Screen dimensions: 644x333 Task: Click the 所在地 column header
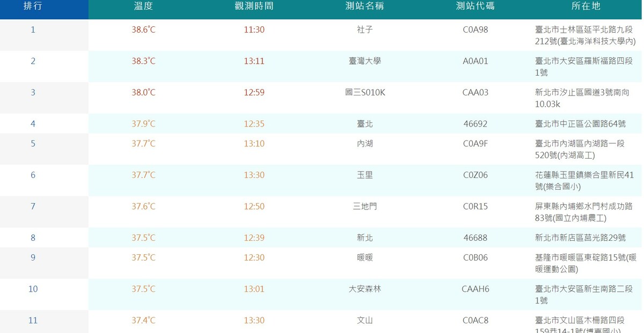coord(586,6)
